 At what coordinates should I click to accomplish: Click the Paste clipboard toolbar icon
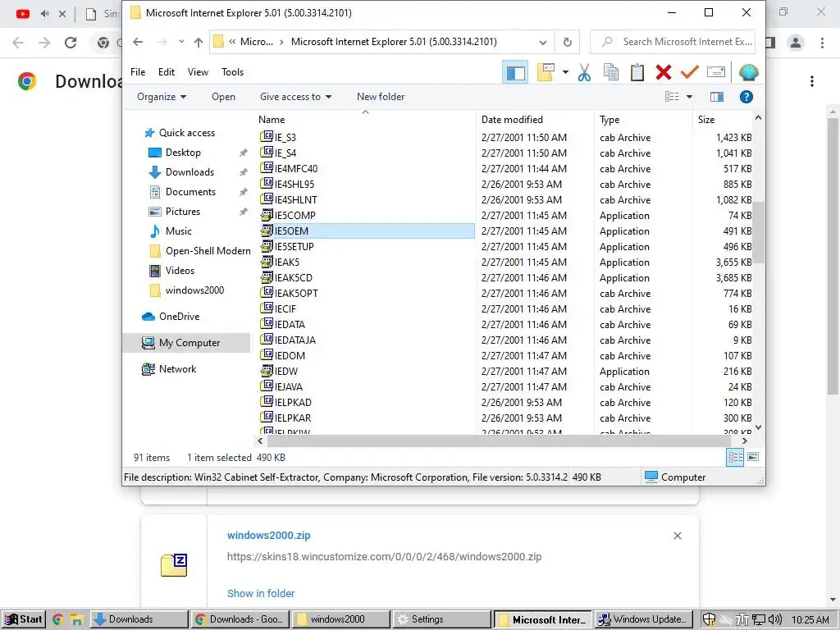point(637,72)
